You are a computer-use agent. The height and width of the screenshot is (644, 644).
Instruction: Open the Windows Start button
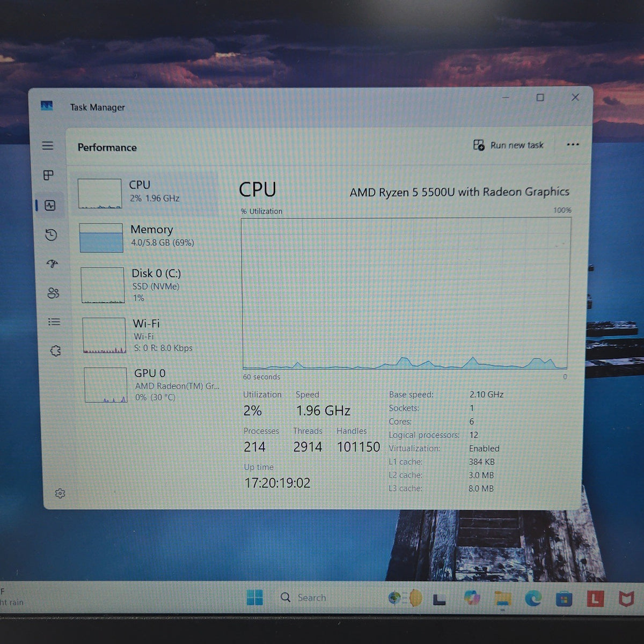[254, 597]
